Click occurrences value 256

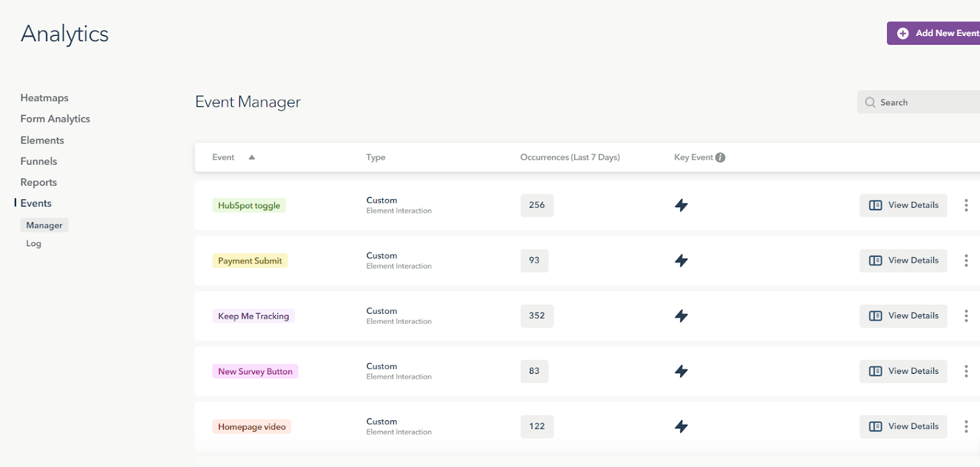(x=537, y=205)
